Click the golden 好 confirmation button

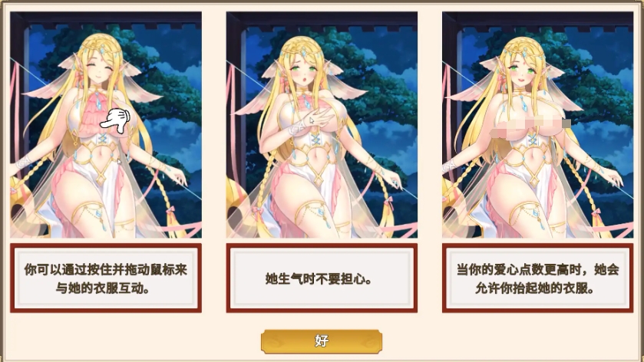click(x=322, y=341)
